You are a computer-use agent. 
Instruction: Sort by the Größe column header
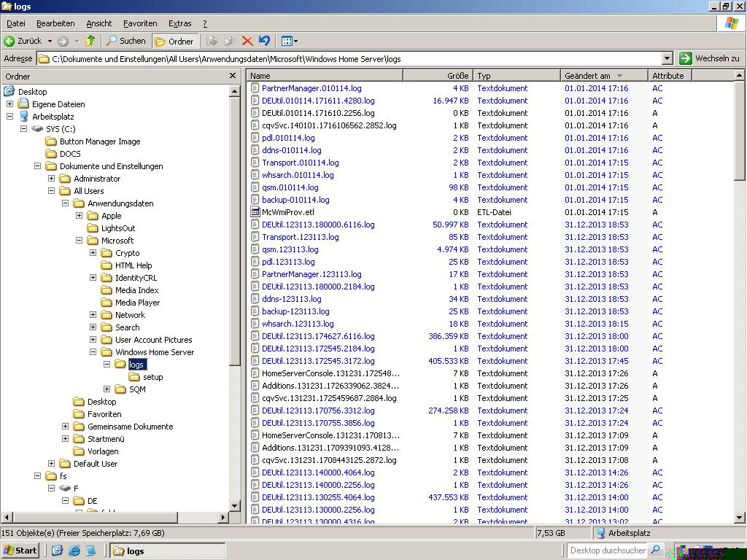[x=438, y=76]
